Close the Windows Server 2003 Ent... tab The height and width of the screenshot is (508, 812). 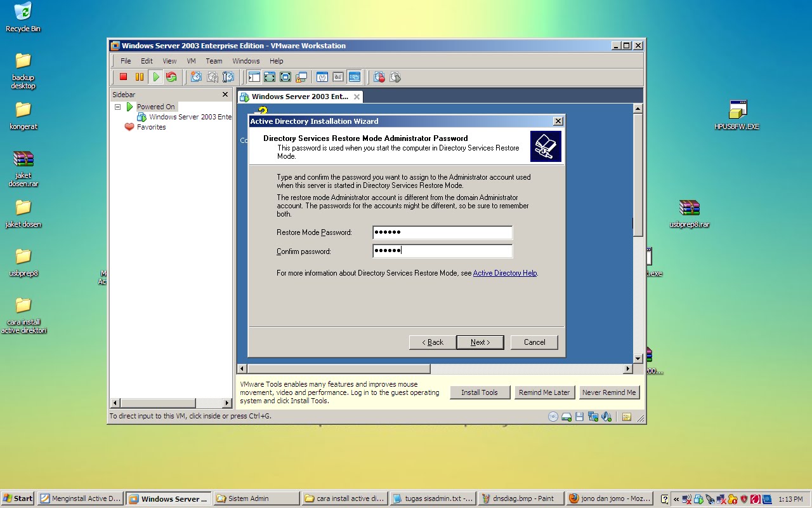(x=357, y=97)
